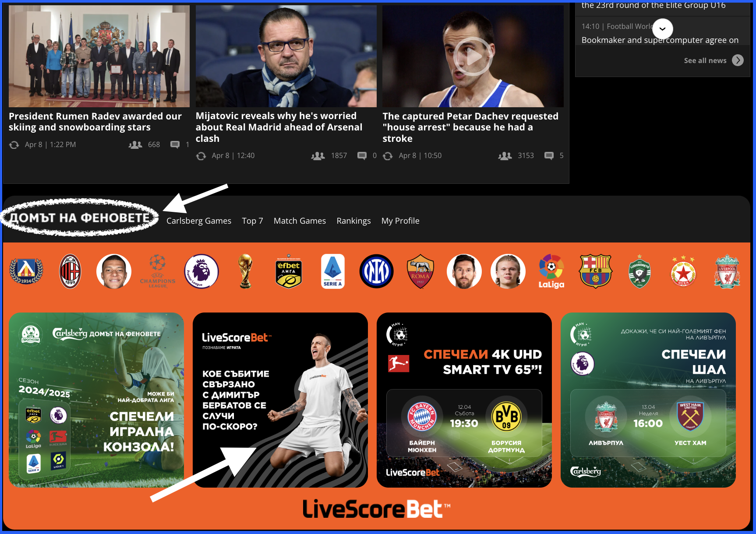Click the See all news arrow icon
Viewport: 756px width, 534px height.
[738, 60]
